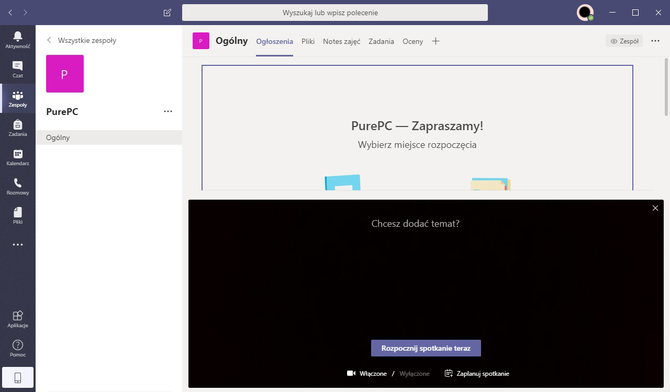Screen dimensions: 670x392
Task: Click the mobile app download icon
Action: coord(18,377)
